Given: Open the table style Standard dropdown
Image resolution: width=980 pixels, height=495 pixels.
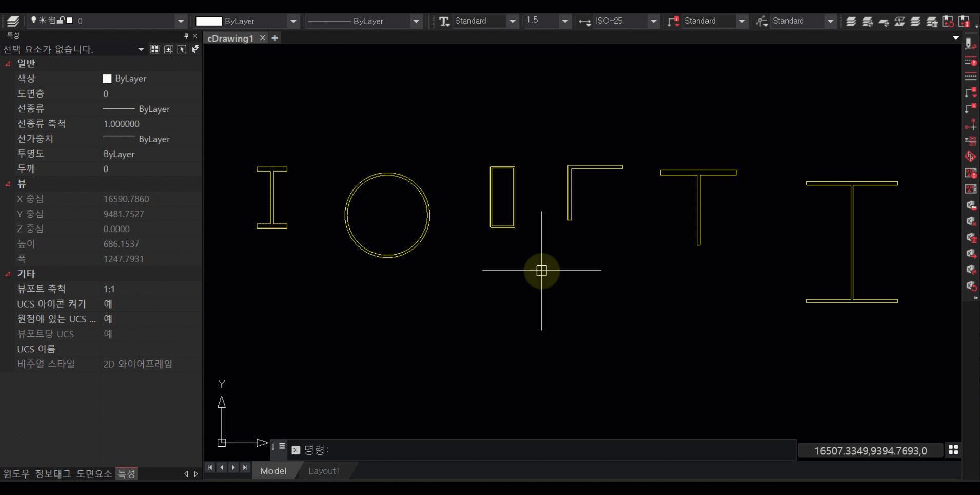Looking at the screenshot, I should [830, 22].
